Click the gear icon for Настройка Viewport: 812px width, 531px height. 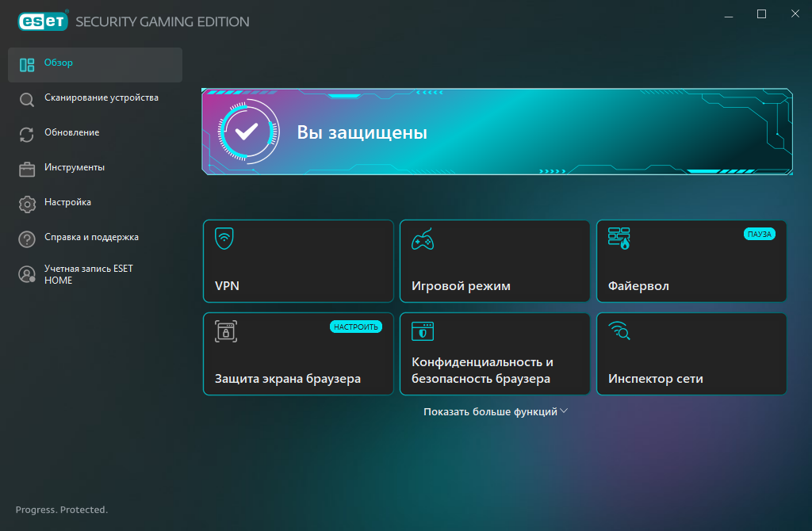pos(27,204)
